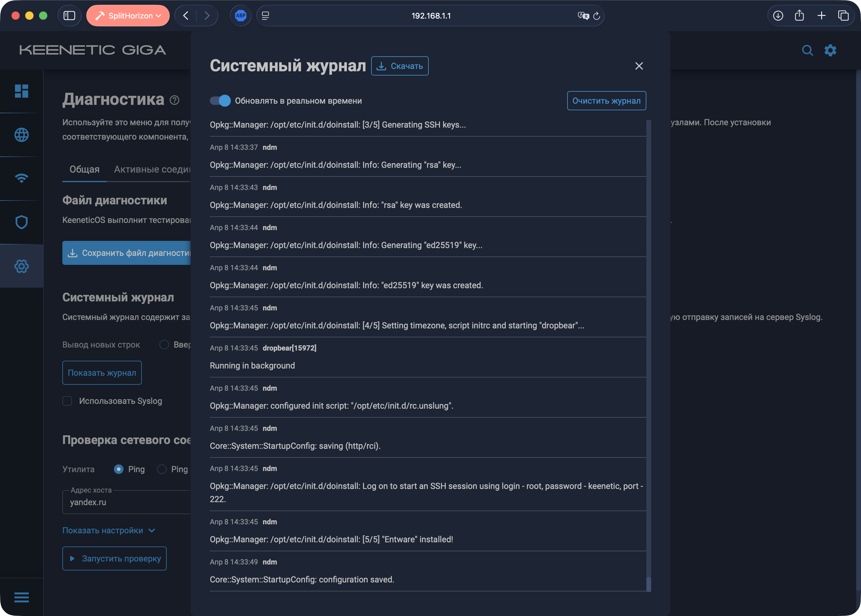Click the 'saving (http/rci)' log entry
The width and height of the screenshot is (861, 616).
pos(295,446)
